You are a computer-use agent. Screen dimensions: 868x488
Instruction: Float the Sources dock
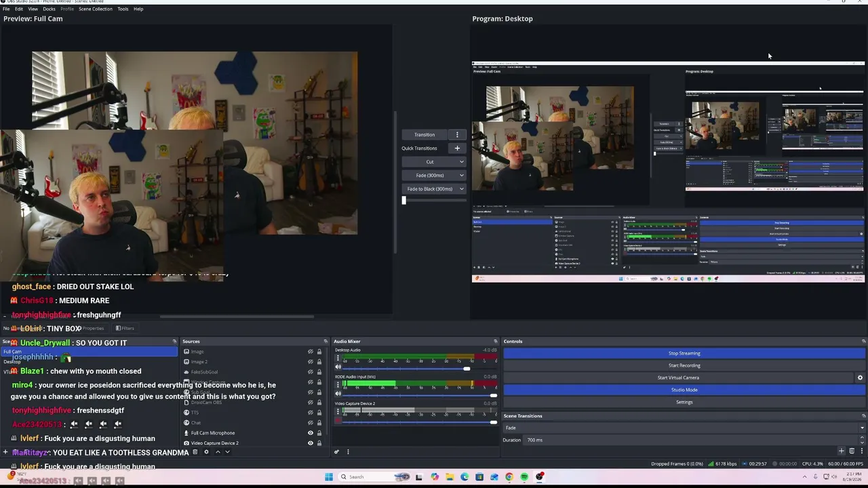[x=325, y=342]
